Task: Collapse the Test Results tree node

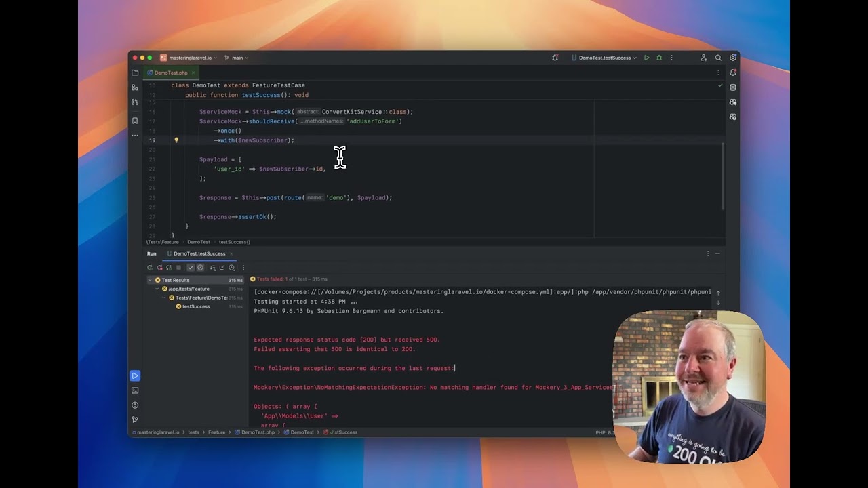Action: coord(150,280)
